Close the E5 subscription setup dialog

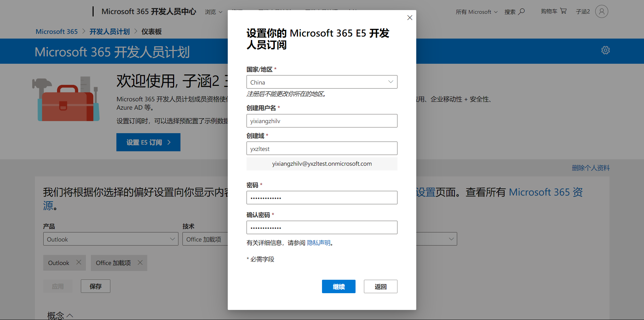point(410,18)
